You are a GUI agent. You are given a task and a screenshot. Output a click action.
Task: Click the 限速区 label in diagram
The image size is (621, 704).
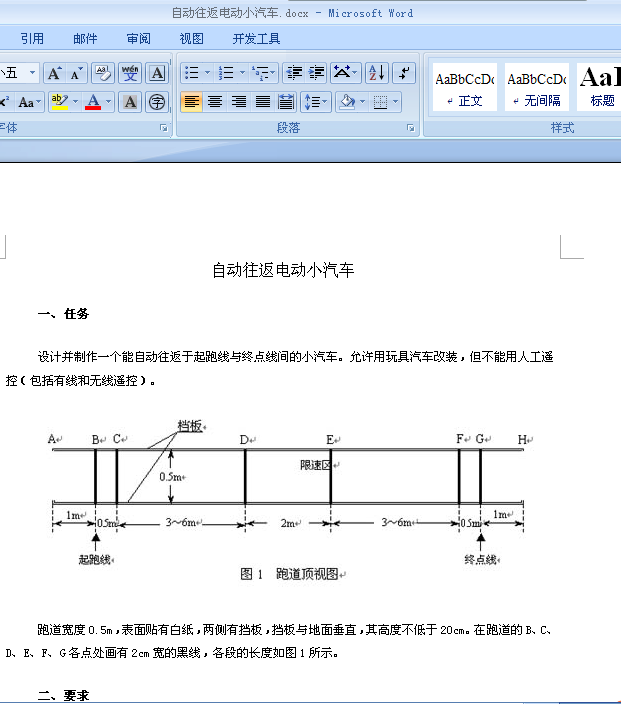tap(316, 465)
